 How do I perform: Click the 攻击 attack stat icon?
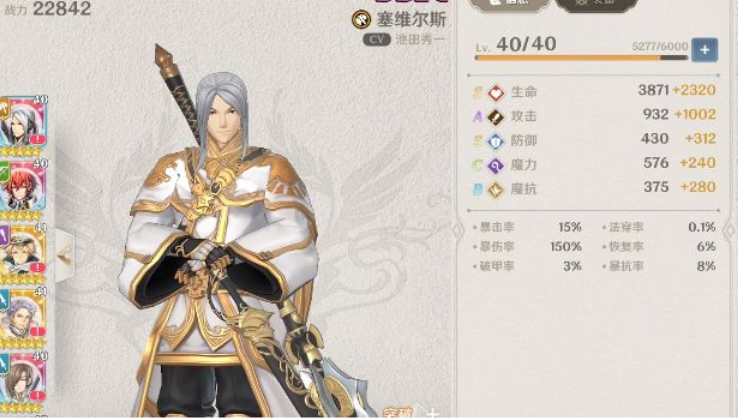pos(496,116)
